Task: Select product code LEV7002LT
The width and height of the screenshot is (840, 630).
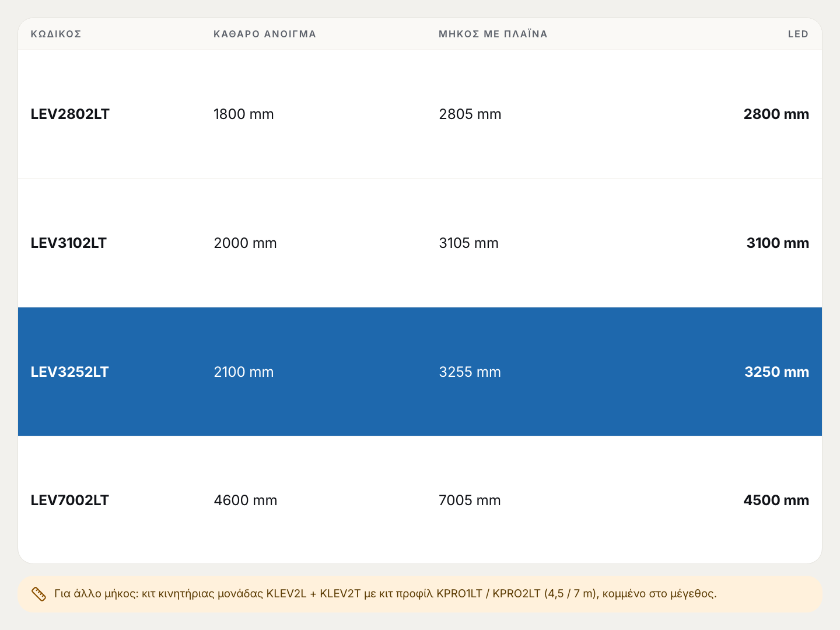Action: (69, 501)
